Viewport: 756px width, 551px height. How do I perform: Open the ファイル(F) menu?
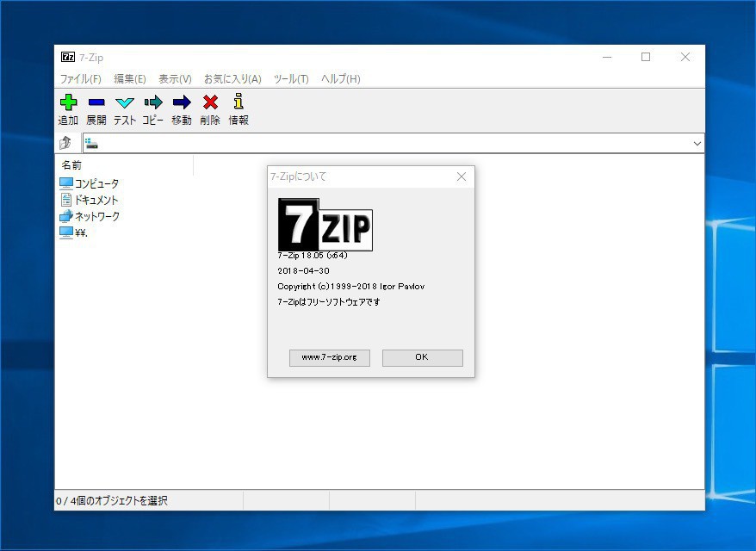(81, 78)
